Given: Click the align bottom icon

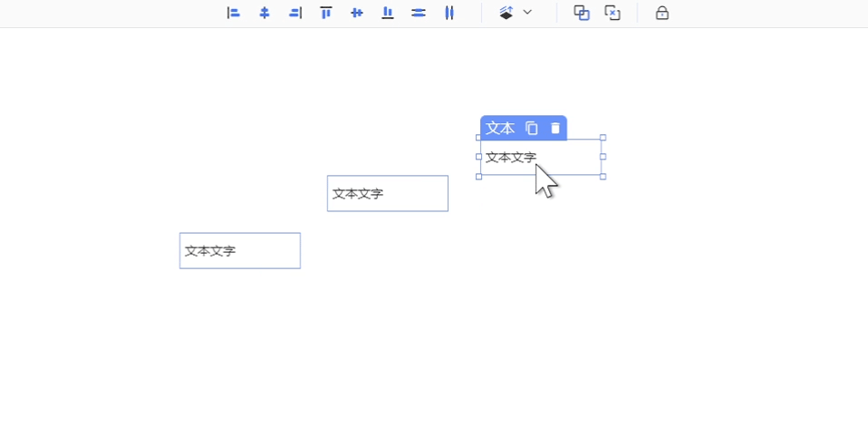Looking at the screenshot, I should [x=388, y=13].
